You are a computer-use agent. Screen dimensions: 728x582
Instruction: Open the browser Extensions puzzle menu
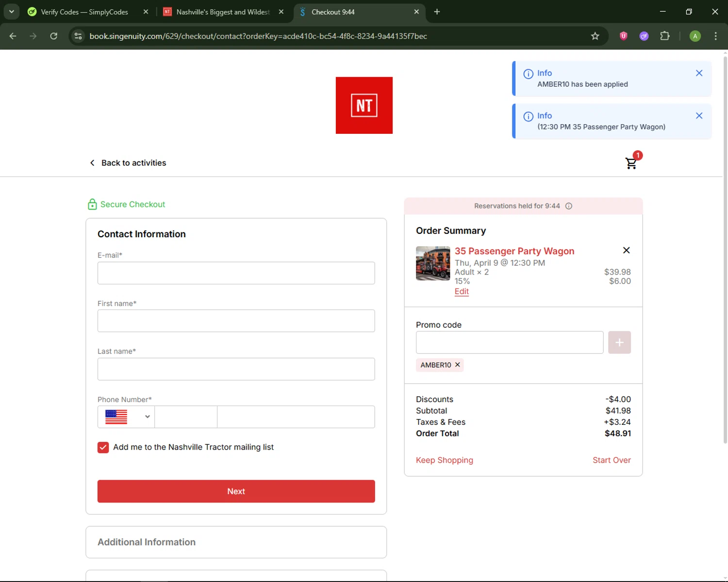665,36
